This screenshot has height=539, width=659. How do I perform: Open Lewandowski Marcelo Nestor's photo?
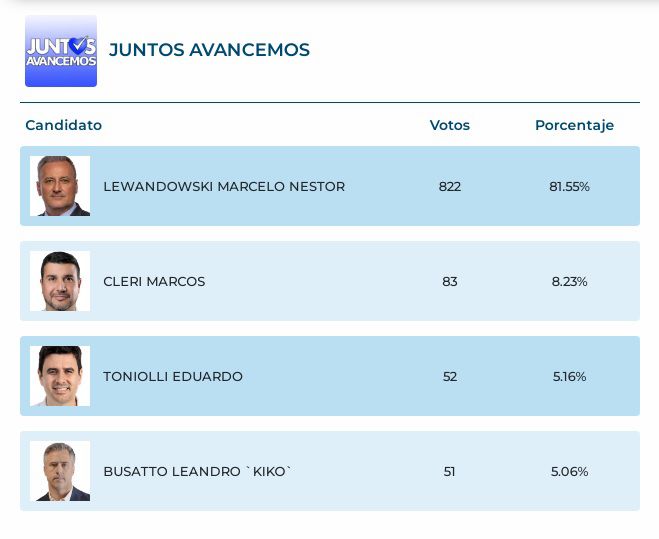point(60,186)
